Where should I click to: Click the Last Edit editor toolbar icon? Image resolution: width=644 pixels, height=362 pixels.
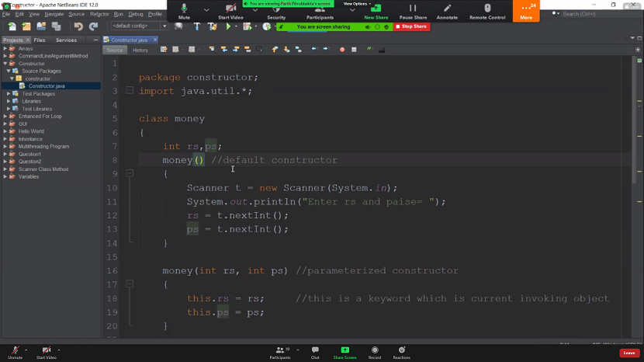pos(164,50)
